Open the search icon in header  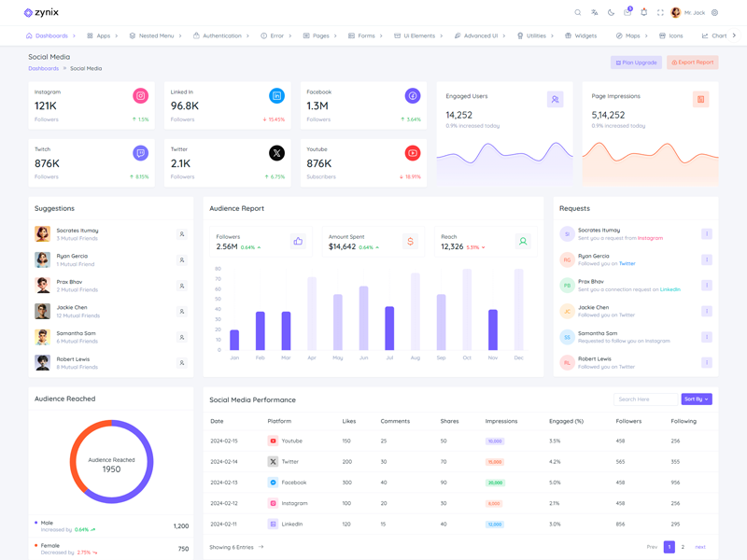click(578, 13)
